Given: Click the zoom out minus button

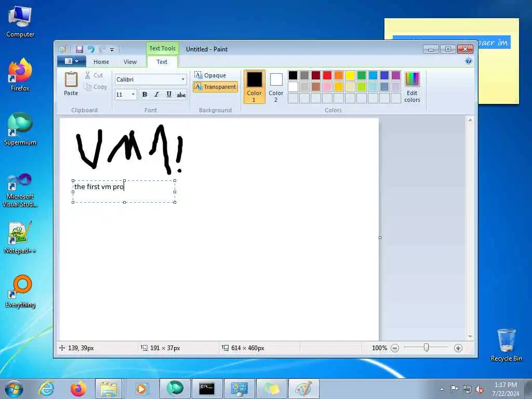Looking at the screenshot, I should 395,348.
